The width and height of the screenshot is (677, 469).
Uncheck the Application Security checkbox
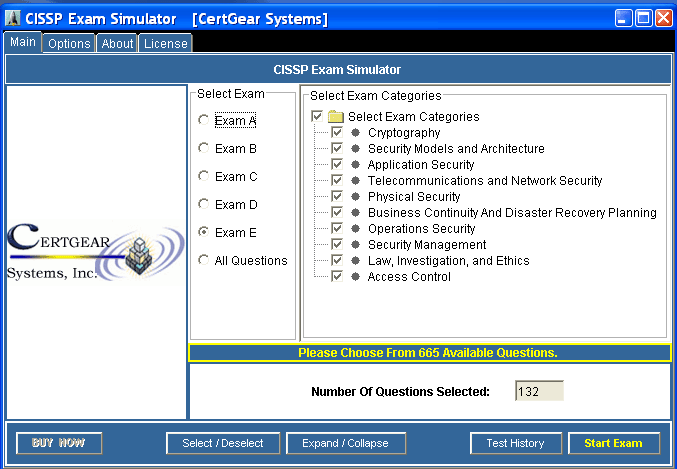click(x=337, y=164)
